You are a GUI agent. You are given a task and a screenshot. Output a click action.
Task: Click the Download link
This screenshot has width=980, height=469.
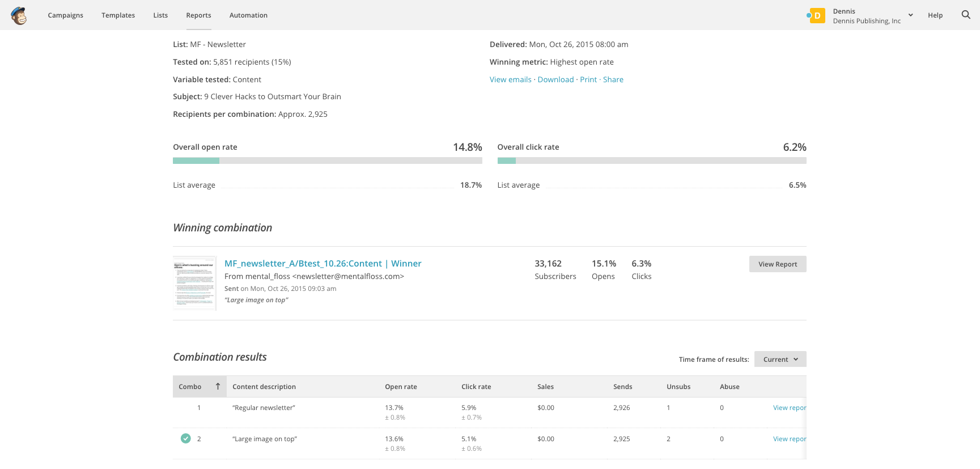coord(555,79)
